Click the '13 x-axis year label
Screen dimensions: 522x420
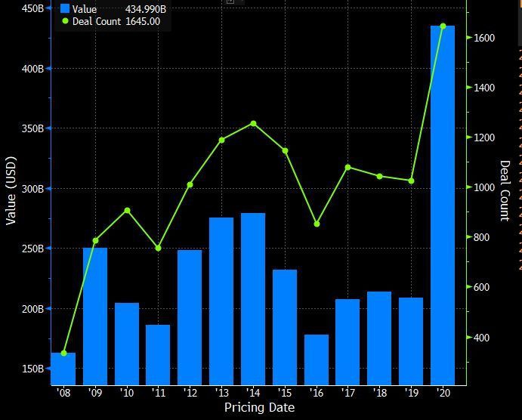pos(221,392)
